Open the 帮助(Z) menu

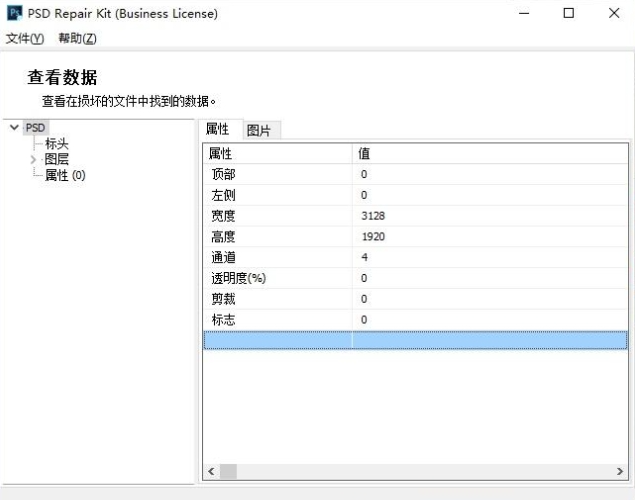pos(77,38)
